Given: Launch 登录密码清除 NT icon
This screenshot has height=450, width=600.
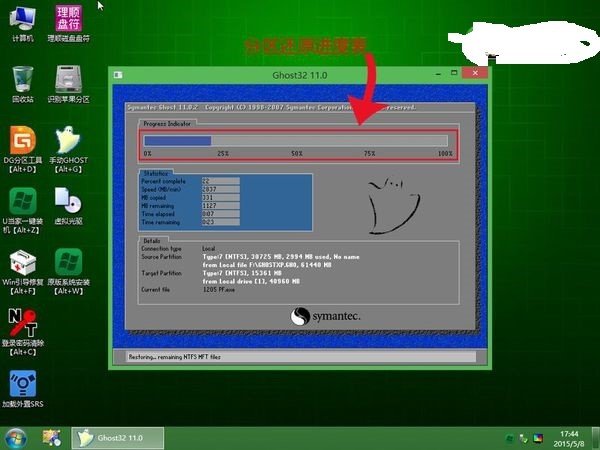Looking at the screenshot, I should click(x=22, y=324).
